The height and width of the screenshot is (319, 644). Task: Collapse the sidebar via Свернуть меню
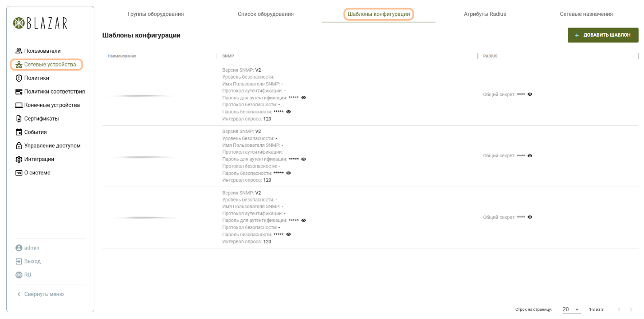coord(40,294)
